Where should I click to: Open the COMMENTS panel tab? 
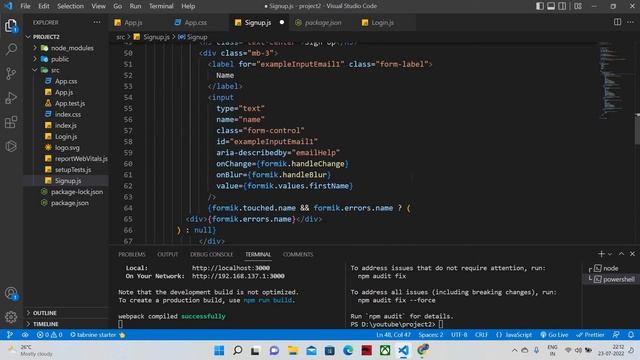coord(298,254)
